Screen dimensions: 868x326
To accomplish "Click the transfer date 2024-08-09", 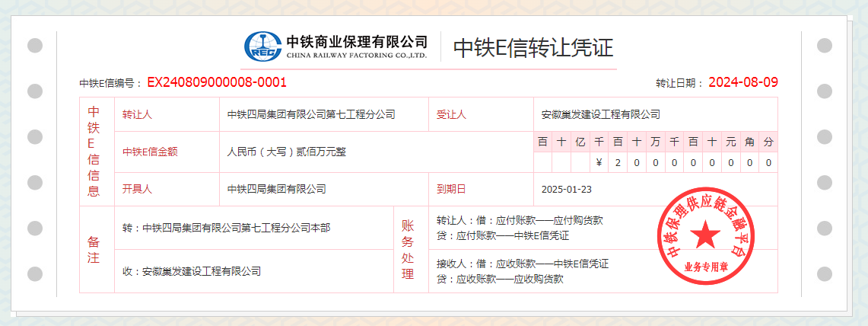I will [x=743, y=82].
